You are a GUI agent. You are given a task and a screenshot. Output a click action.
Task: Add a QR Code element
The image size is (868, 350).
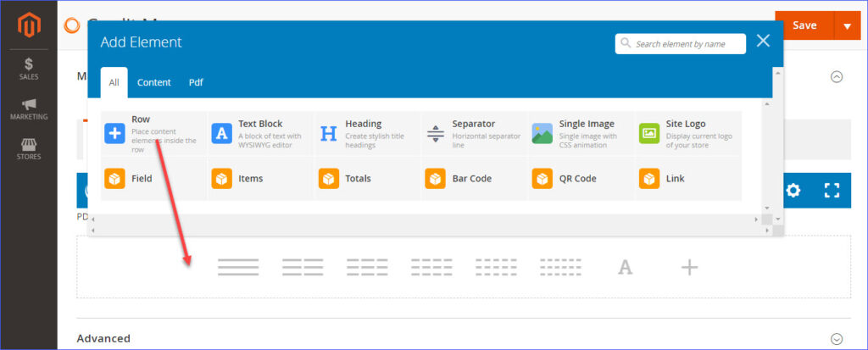point(581,178)
